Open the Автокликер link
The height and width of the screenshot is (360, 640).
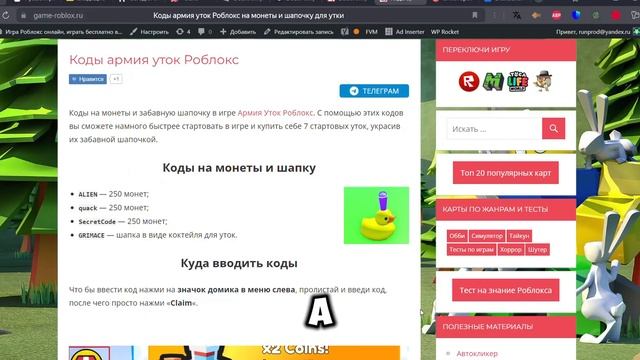477,353
